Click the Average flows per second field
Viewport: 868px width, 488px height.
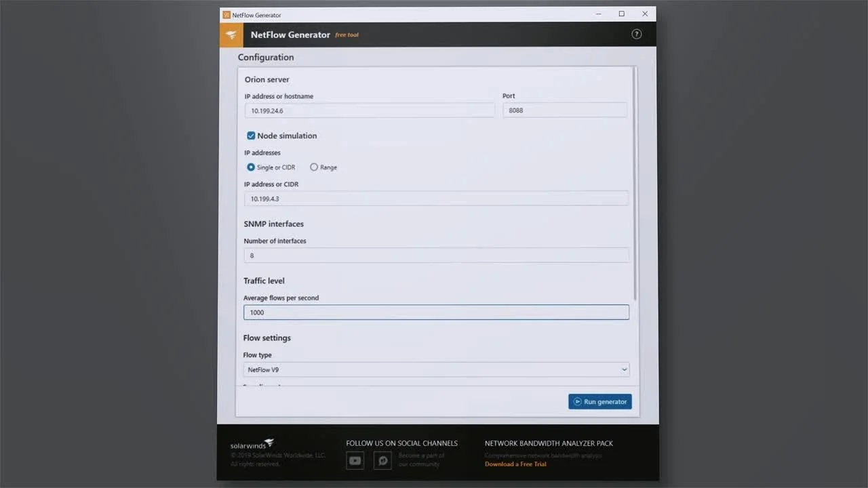(436, 312)
